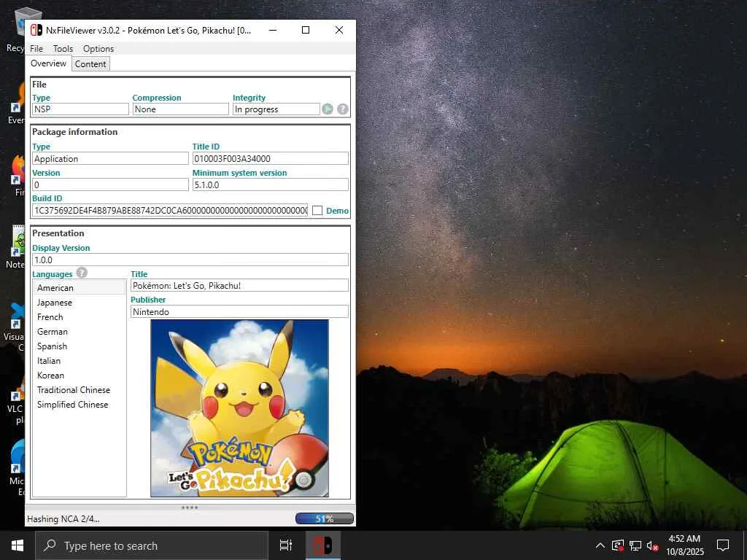
Task: Click the Version field showing 0
Action: [x=111, y=184]
